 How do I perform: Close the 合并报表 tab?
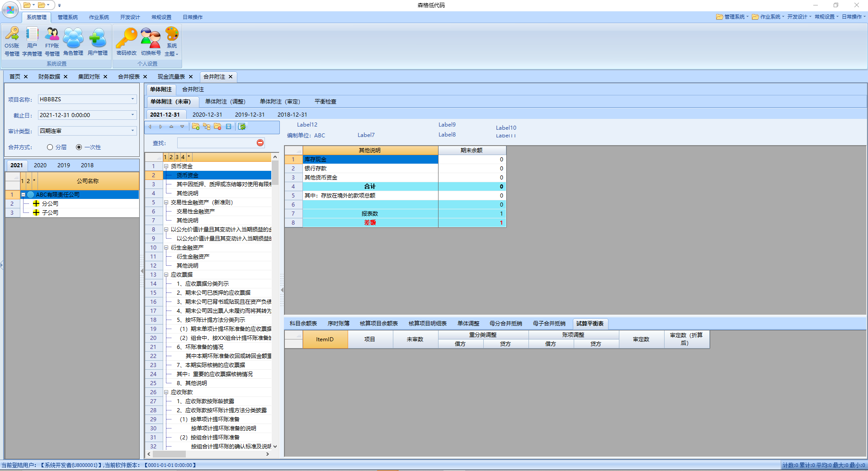(x=145, y=77)
